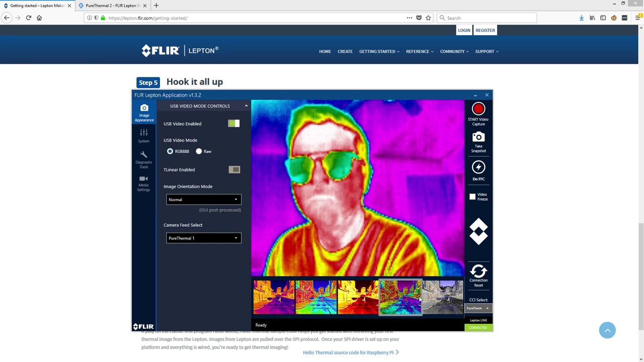Expand Reference nav menu
Image resolution: width=644 pixels, height=362 pixels.
(420, 51)
